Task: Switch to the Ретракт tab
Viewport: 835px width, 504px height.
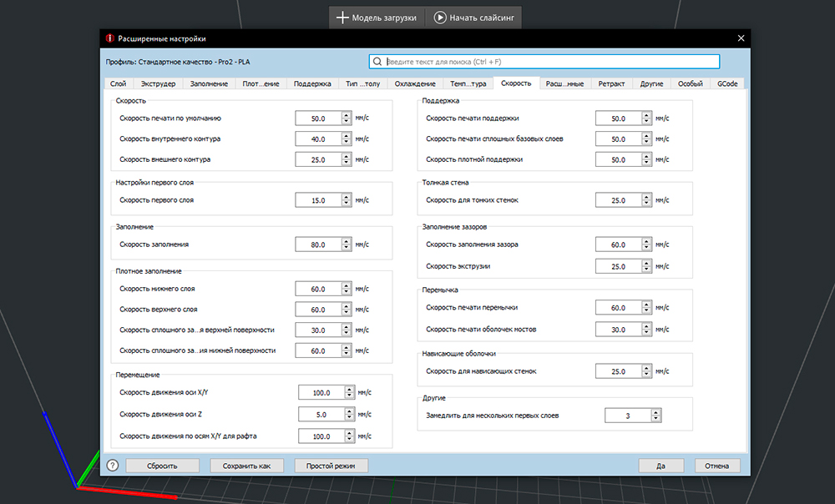Action: pos(611,83)
